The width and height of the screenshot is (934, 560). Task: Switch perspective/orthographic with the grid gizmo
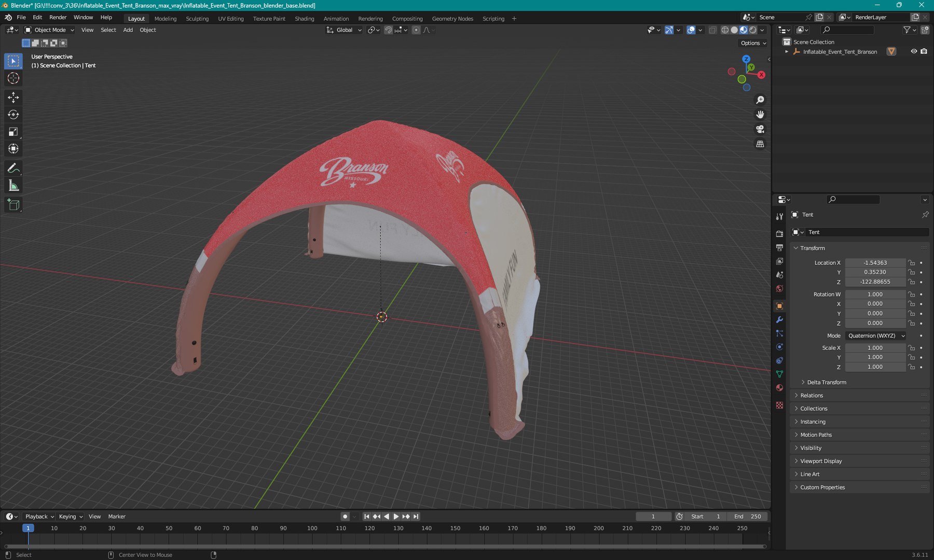pos(760,144)
